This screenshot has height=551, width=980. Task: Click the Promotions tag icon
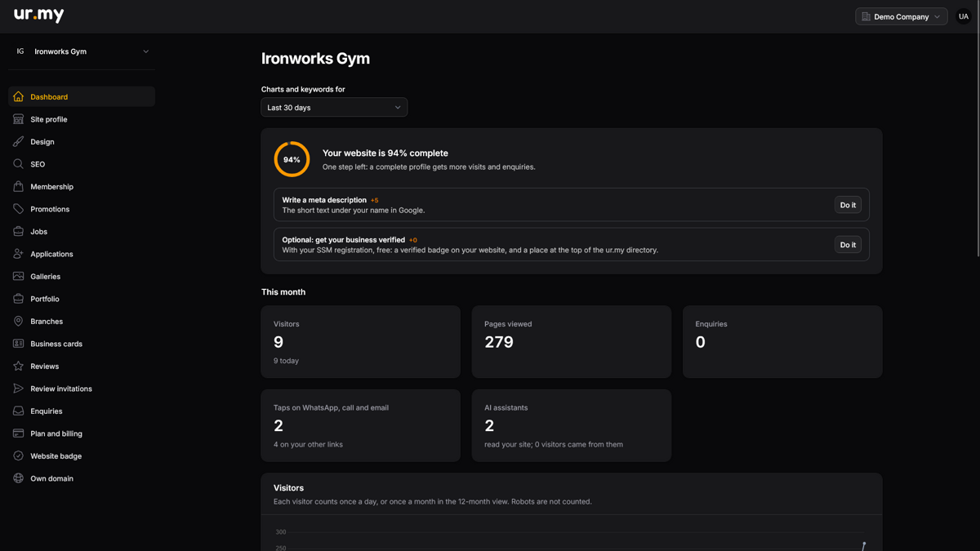pos(18,209)
